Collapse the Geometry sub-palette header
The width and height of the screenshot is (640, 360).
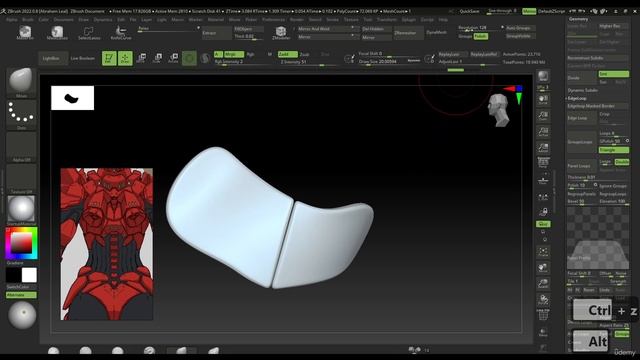(x=578, y=19)
